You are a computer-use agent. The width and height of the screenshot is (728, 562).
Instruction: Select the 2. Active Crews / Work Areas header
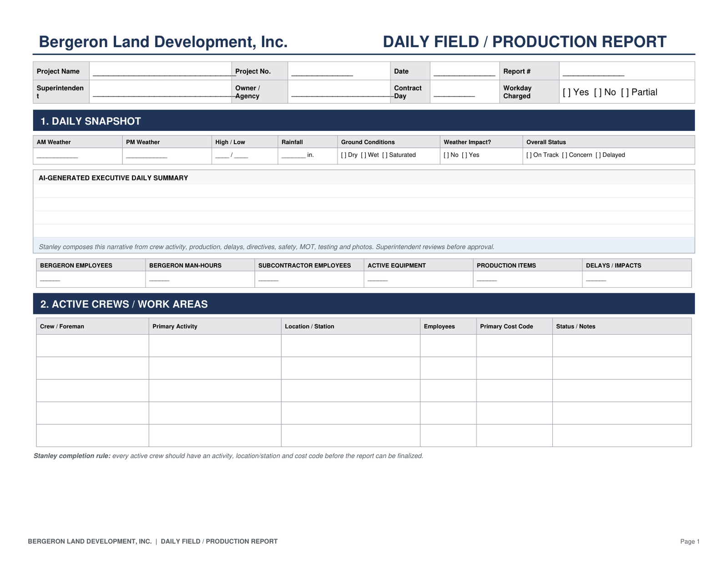click(364, 304)
